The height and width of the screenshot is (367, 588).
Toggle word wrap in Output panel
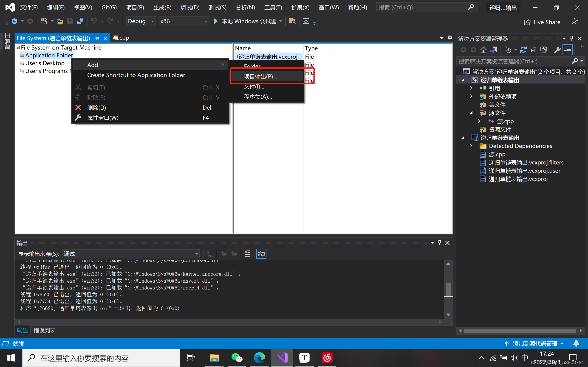(261, 254)
